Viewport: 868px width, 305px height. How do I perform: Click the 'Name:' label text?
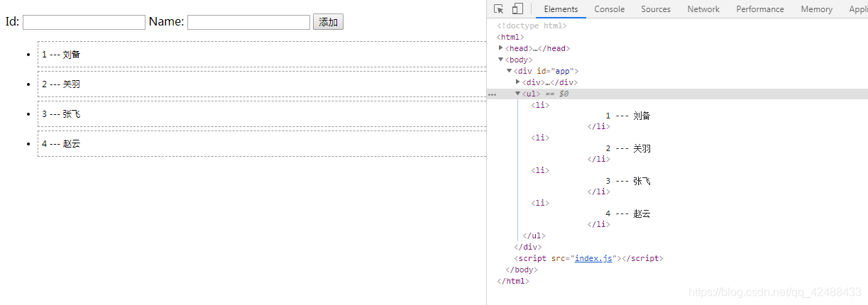point(166,22)
